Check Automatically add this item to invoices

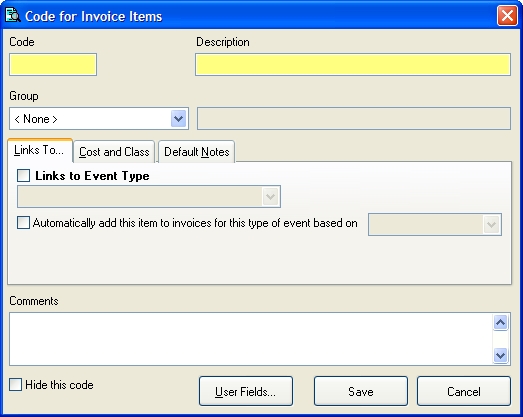click(23, 223)
